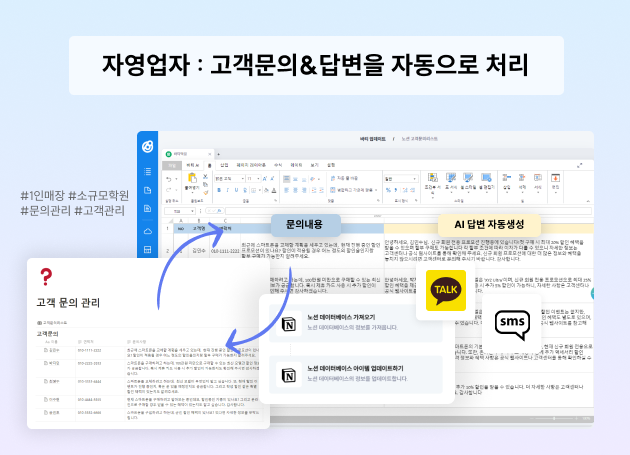Select the Page Layout ribbon tab
The width and height of the screenshot is (630, 455).
[x=251, y=165]
